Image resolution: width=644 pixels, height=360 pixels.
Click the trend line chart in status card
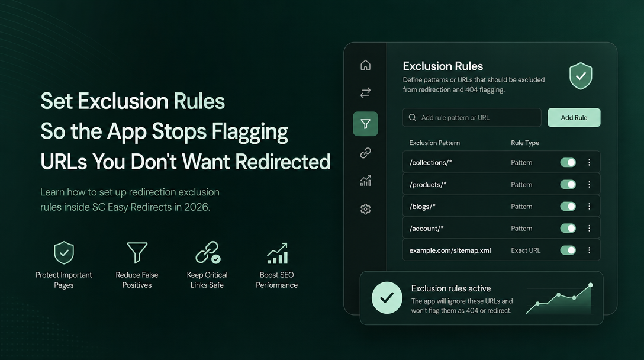[x=559, y=299]
